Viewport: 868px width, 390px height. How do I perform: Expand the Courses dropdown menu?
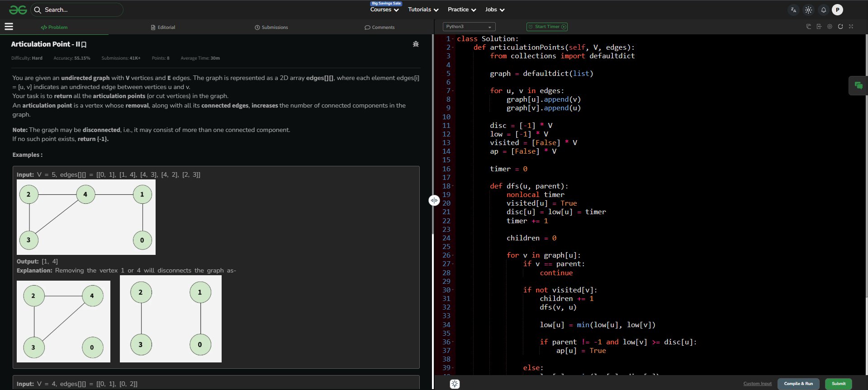pos(384,9)
